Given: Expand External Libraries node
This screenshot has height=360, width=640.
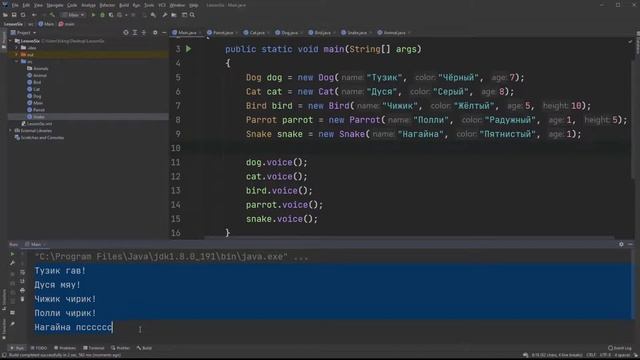Looking at the screenshot, I should 11,131.
